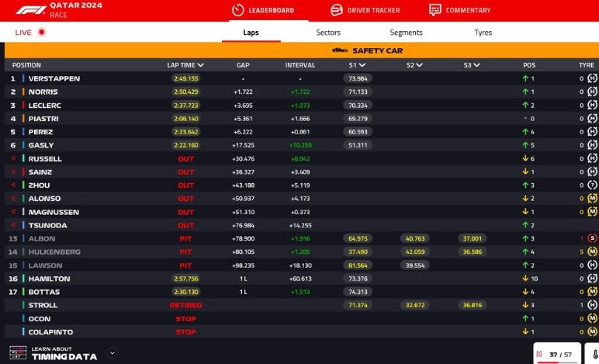This screenshot has height=364, width=599.
Task: Click the safety car icon in banner
Action: pyautogui.click(x=339, y=50)
